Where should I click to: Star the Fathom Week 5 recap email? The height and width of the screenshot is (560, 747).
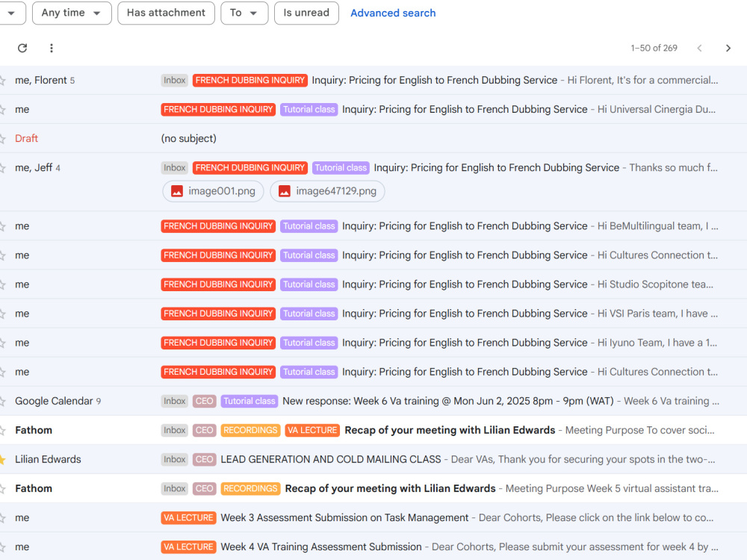[2, 488]
